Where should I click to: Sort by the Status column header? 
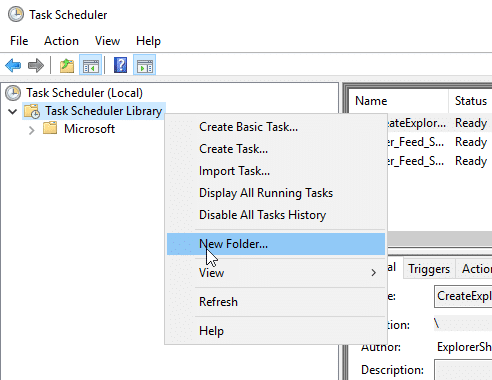tap(471, 101)
